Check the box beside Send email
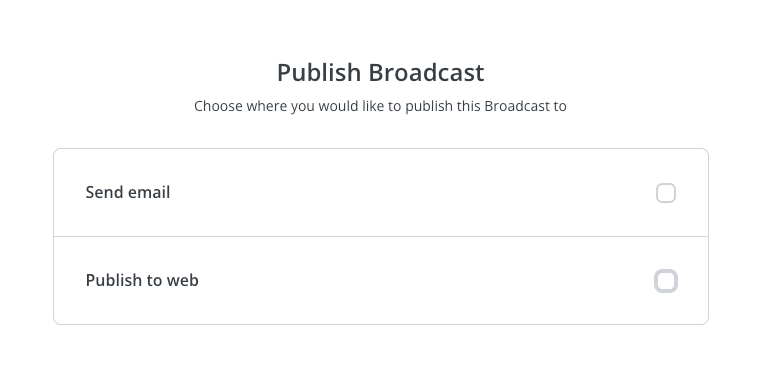763x379 pixels. 666,193
